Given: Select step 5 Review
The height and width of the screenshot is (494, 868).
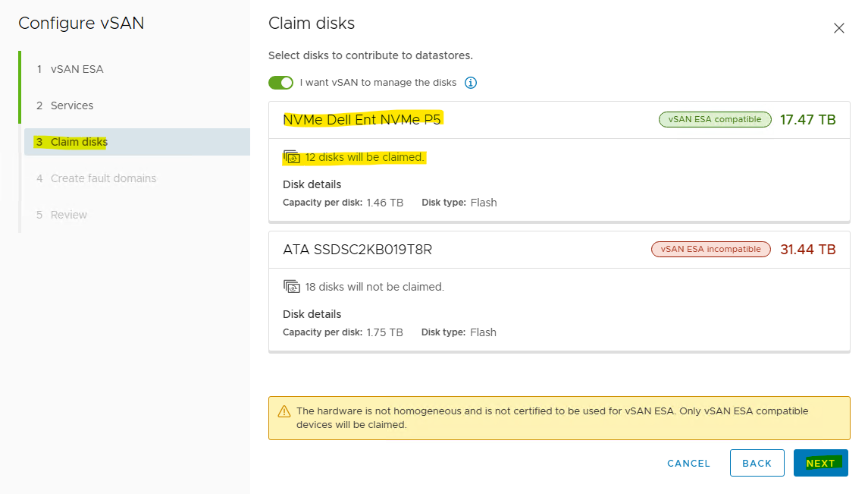Looking at the screenshot, I should 68,215.
